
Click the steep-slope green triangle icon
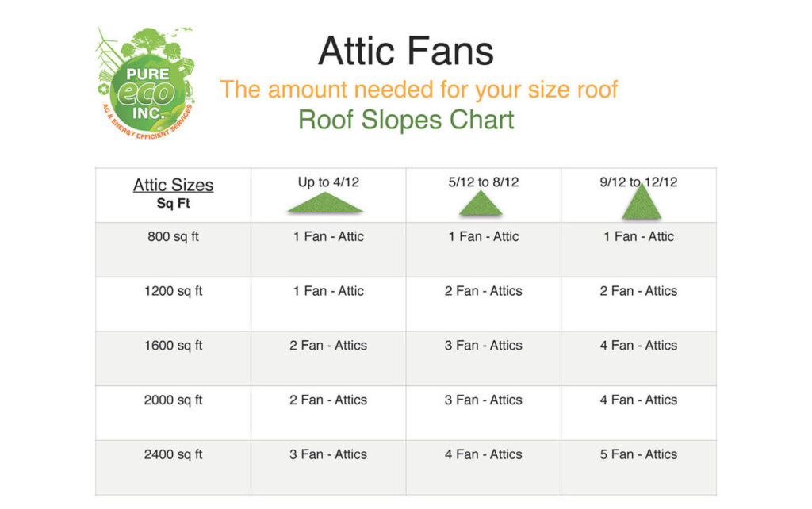point(642,201)
